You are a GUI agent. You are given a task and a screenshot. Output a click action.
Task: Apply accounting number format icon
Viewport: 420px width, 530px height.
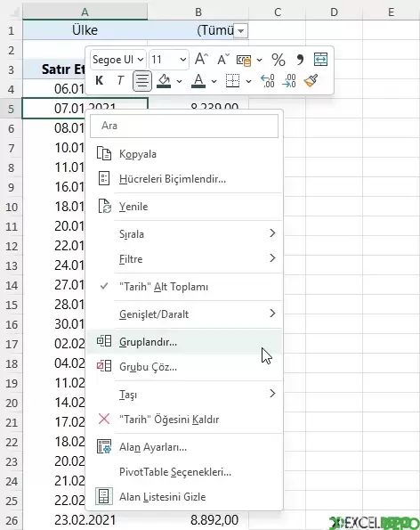click(x=244, y=61)
